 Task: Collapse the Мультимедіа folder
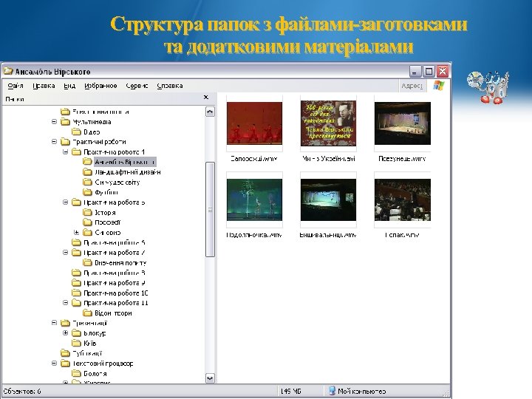click(x=54, y=121)
